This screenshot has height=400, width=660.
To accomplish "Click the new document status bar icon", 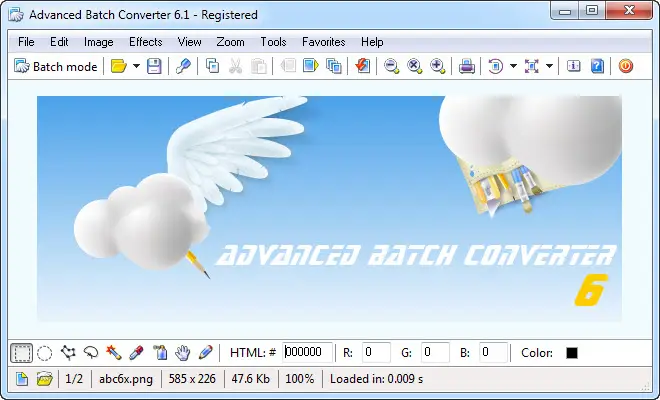I will click(22, 379).
